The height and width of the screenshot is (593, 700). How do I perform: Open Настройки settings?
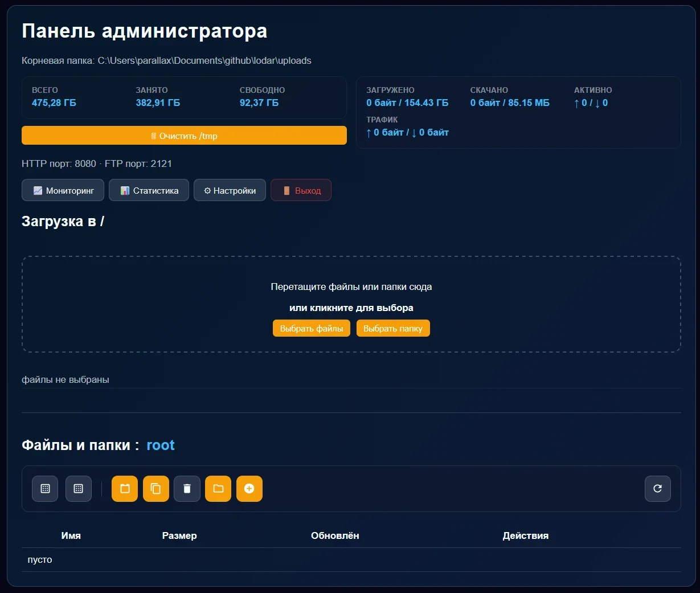tap(230, 190)
